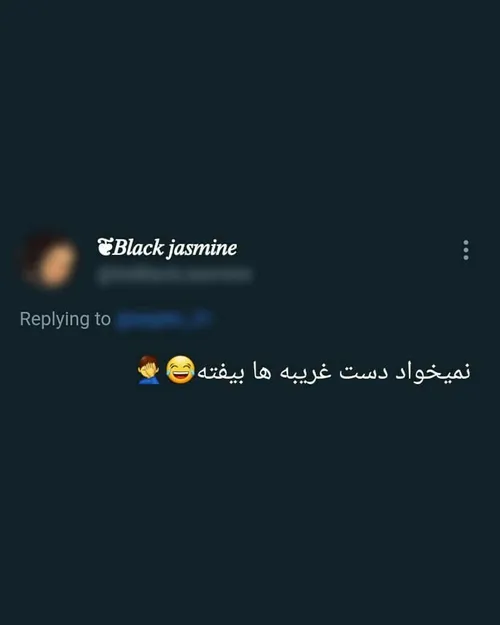Click the bird symbol before Black jasmine
The width and height of the screenshot is (500, 625).
(105, 247)
